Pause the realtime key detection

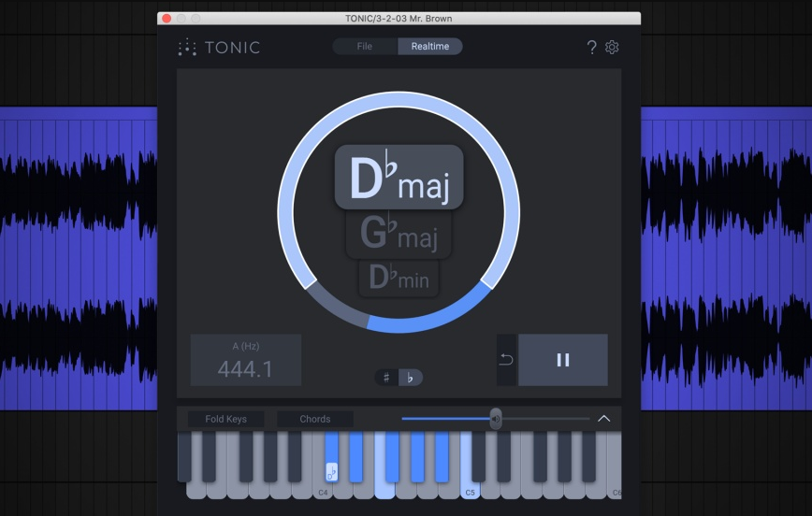point(563,360)
